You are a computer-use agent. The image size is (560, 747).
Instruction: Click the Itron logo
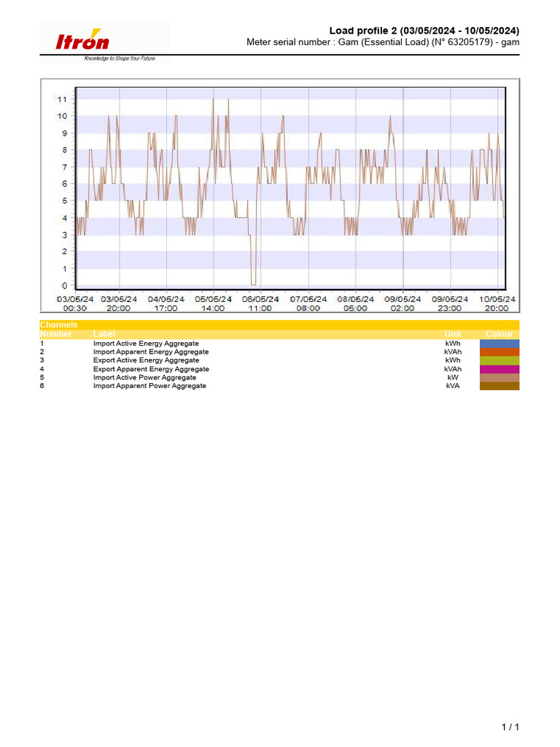(82, 41)
